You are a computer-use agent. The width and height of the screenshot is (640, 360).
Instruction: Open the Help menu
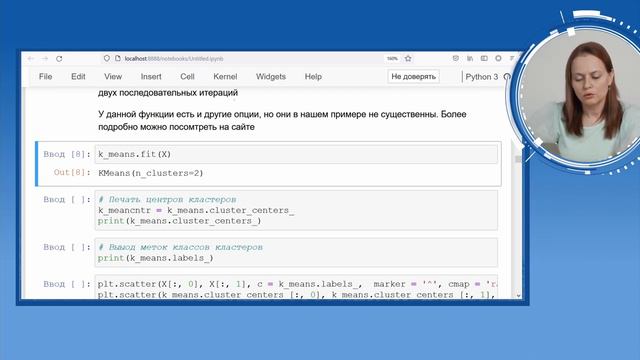pos(313,77)
